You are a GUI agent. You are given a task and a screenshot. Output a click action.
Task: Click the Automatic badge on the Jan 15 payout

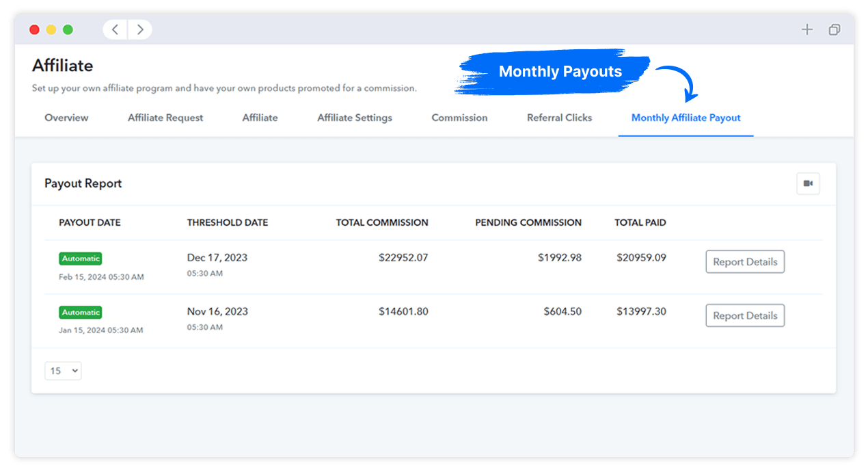tap(80, 312)
